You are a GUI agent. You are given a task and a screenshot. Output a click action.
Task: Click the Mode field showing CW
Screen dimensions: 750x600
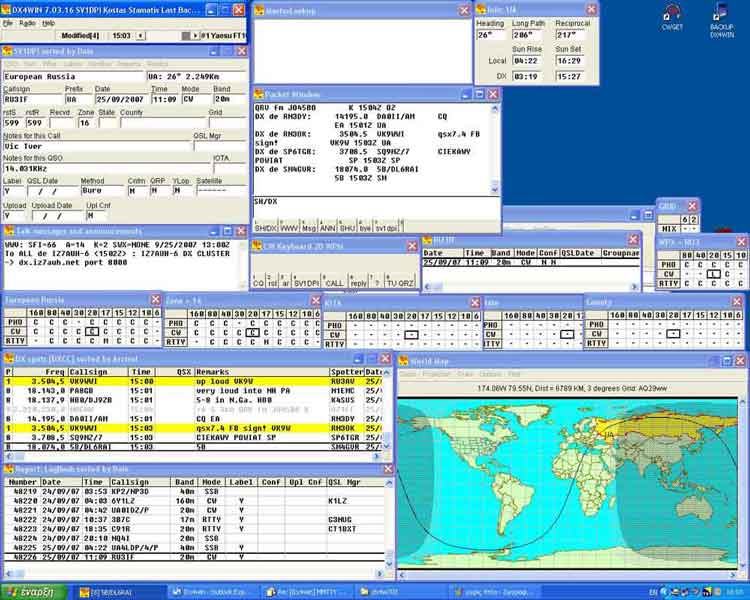[195, 100]
